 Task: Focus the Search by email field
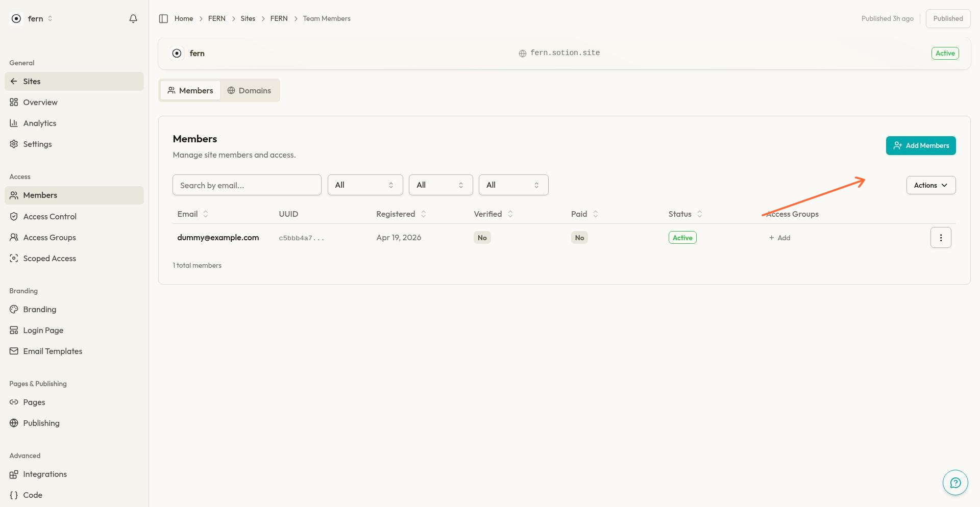[247, 185]
